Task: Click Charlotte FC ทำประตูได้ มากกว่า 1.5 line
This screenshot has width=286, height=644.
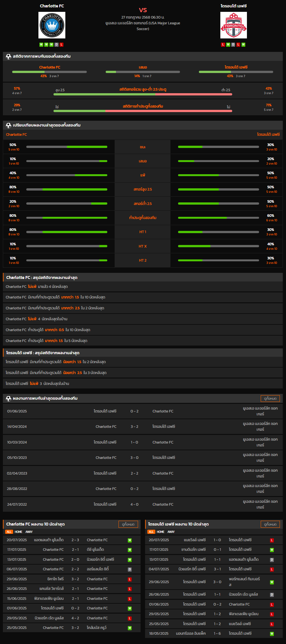Action: [x=143, y=341]
